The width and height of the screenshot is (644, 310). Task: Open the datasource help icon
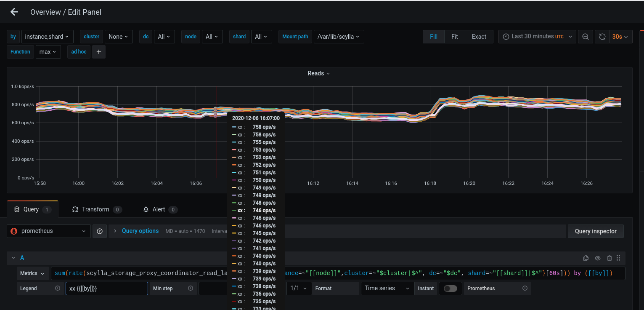100,231
